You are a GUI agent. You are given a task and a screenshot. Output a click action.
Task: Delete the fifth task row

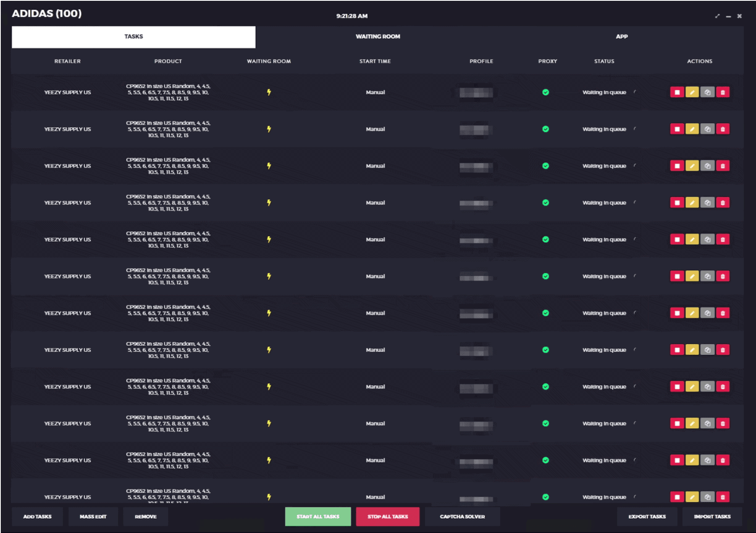(x=722, y=239)
